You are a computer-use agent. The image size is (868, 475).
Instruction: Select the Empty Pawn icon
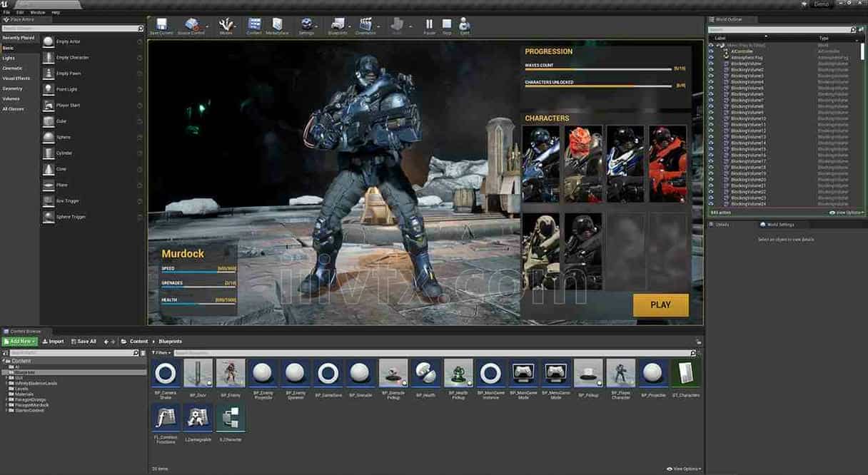pyautogui.click(x=49, y=73)
